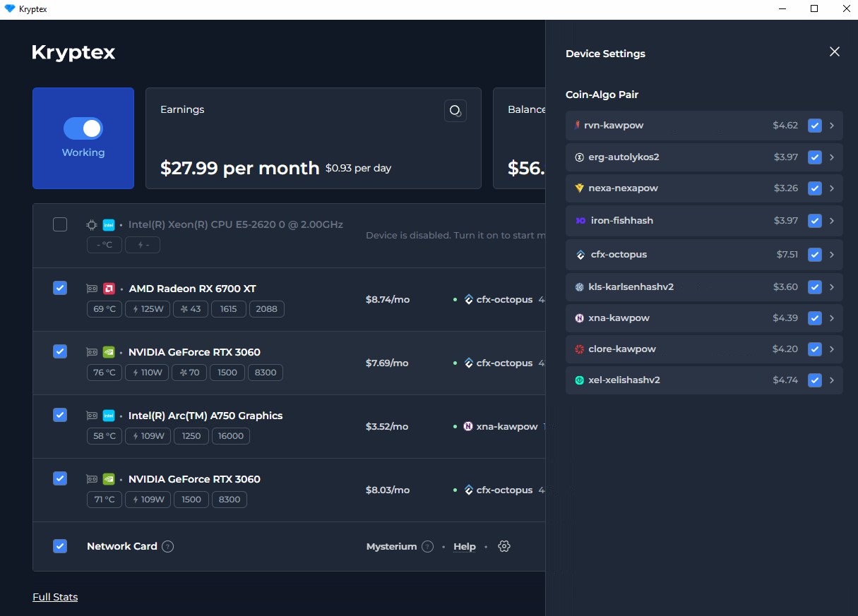Screen dimensions: 858x616
Task: Enable the Intel Xeon CPU checkbox
Action: pos(60,224)
